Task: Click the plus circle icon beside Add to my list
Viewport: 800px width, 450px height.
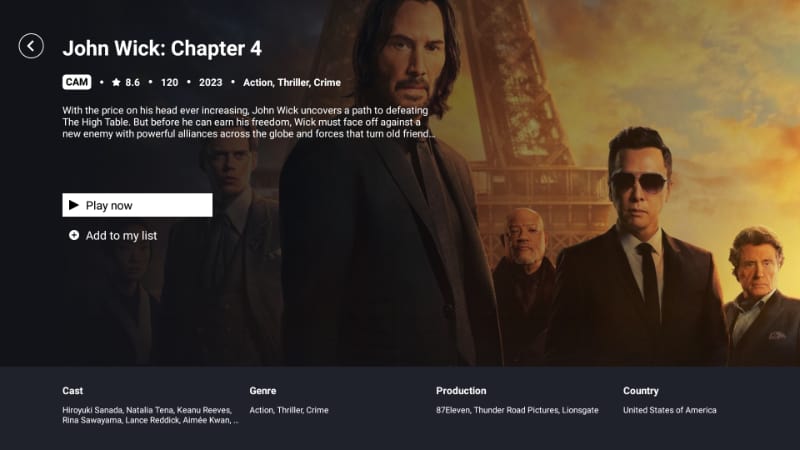Action: 74,235
